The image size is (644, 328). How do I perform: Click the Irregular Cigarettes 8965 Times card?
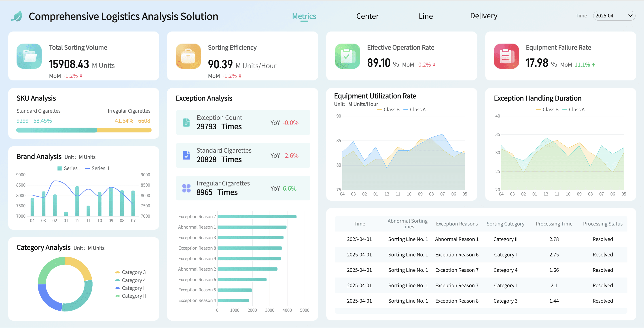(243, 188)
